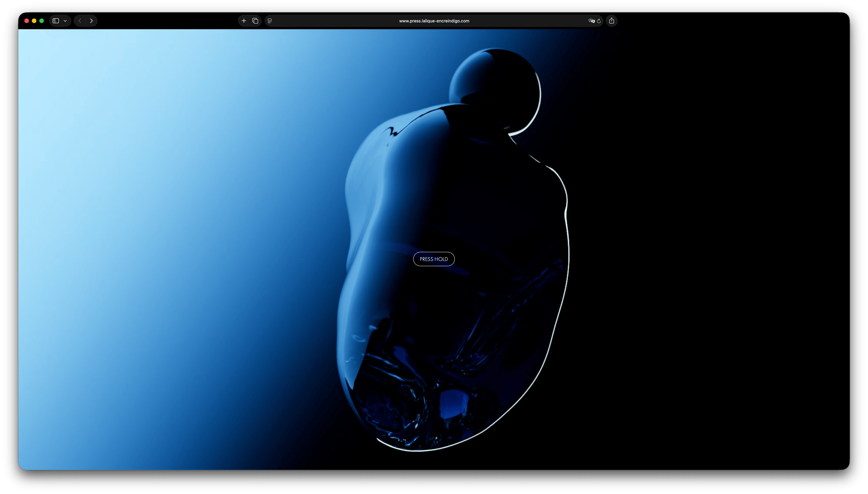The width and height of the screenshot is (868, 494).
Task: Open the page reader menu icon
Action: tap(269, 21)
